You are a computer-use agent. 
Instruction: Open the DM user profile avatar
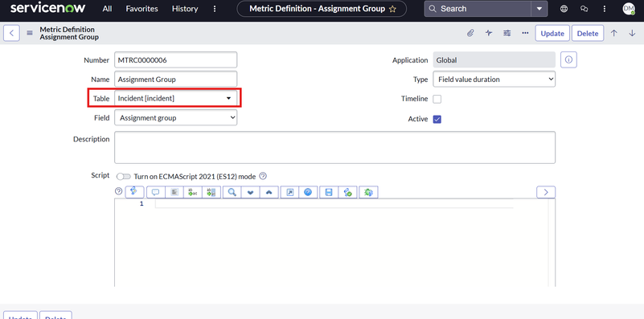pyautogui.click(x=629, y=9)
